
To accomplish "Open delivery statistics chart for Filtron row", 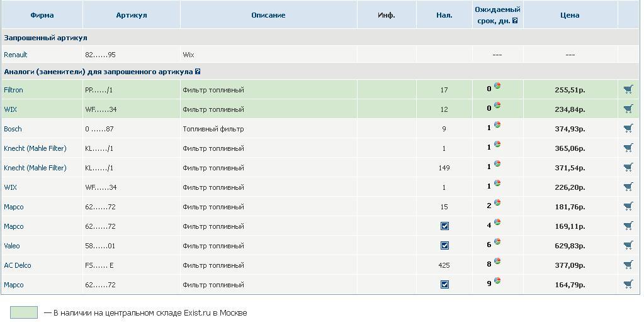I will pyautogui.click(x=497, y=85).
